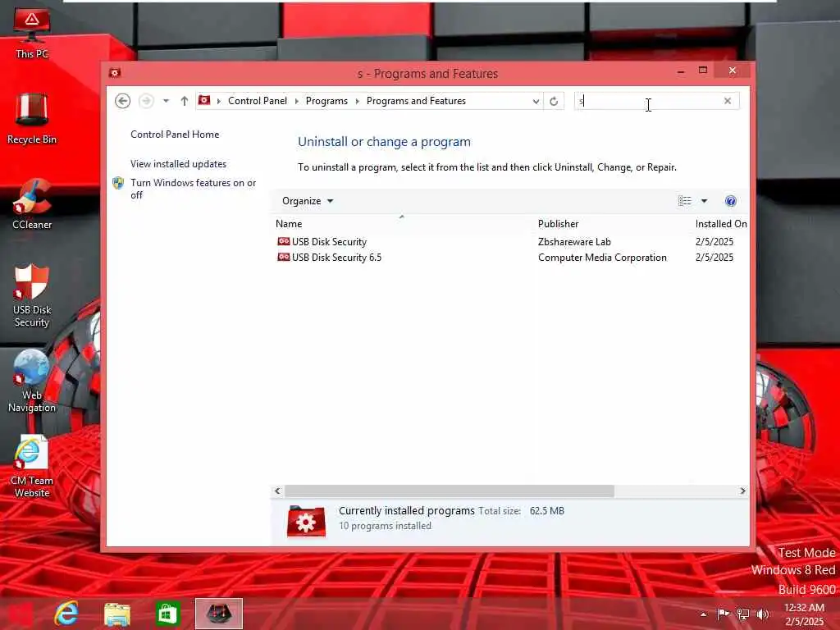The height and width of the screenshot is (630, 840).
Task: Click the window's title bar system icon
Action: point(115,72)
